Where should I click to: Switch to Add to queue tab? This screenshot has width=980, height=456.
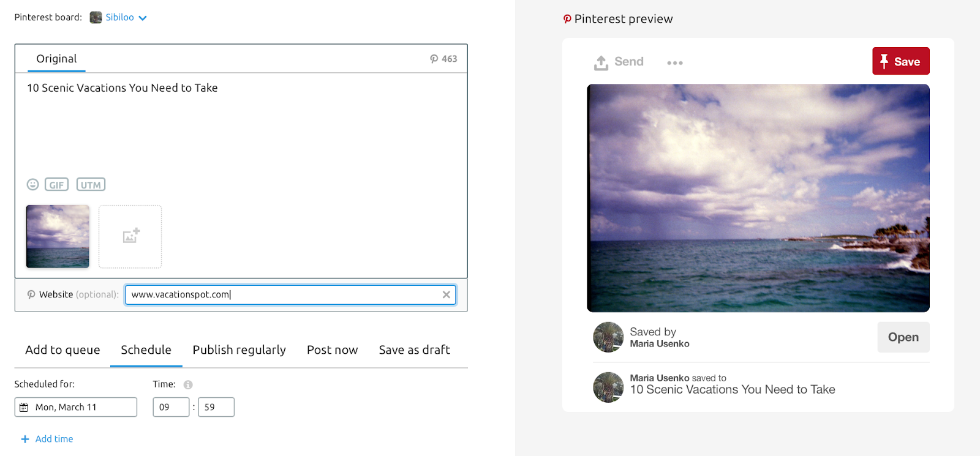pos(62,349)
